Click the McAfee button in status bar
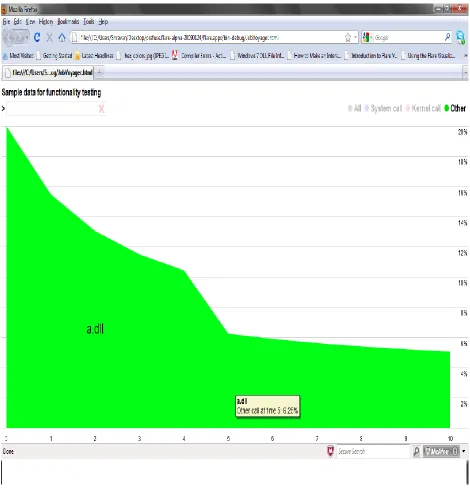 coord(441,451)
